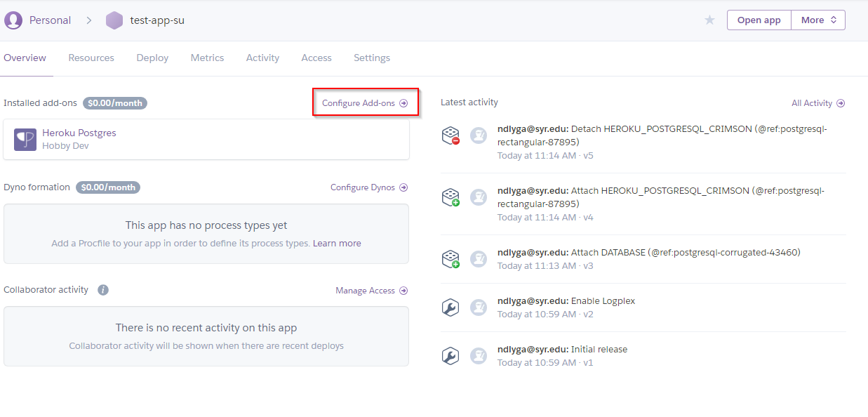Click the Configure Add-ons link
This screenshot has width=868, height=417.
365,103
